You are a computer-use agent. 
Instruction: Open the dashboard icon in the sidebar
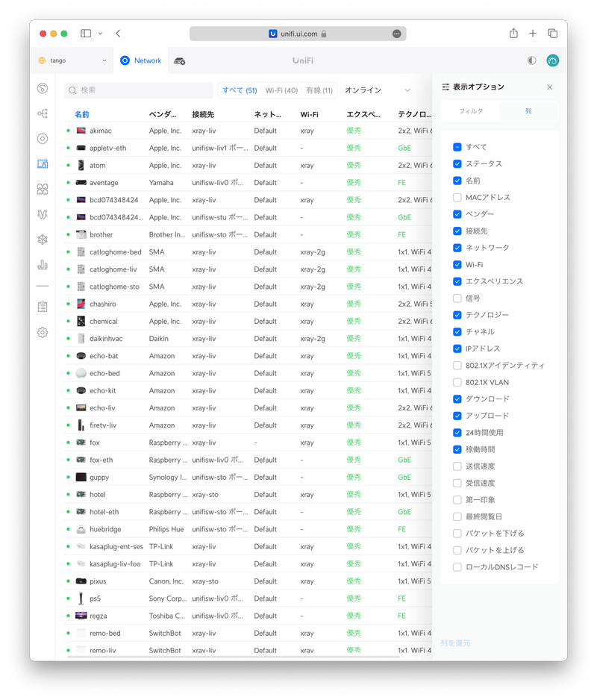[x=43, y=89]
